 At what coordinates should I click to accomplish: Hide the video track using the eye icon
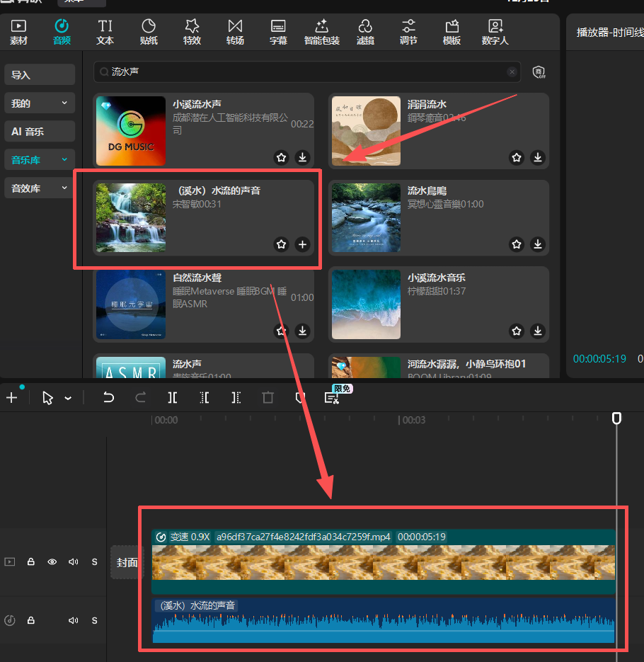coord(52,561)
